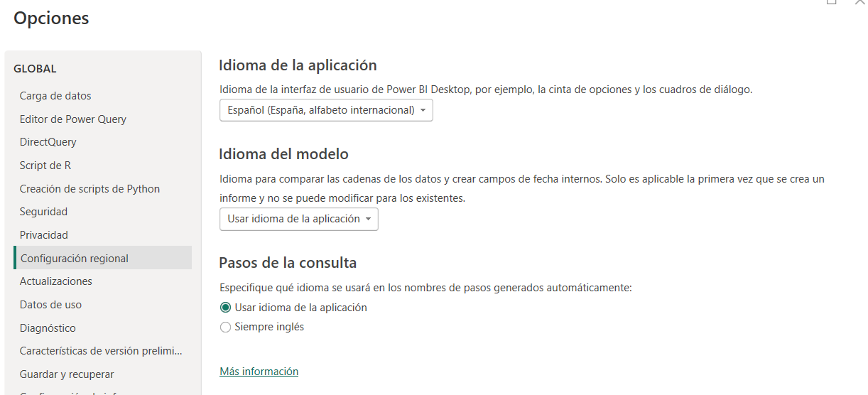
Task: Go to Datos de uso section
Action: pos(50,305)
